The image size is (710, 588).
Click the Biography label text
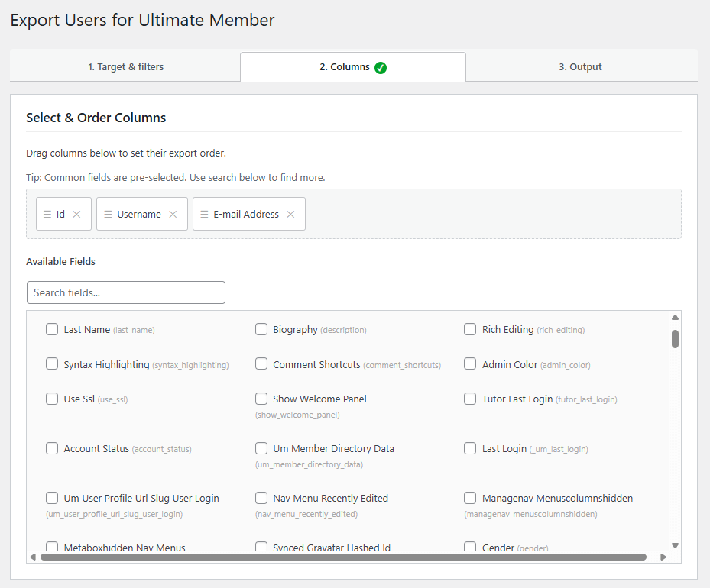coord(295,330)
